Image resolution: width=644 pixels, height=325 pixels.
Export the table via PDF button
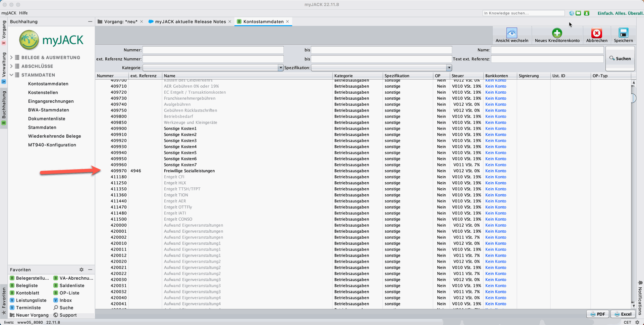pyautogui.click(x=598, y=314)
